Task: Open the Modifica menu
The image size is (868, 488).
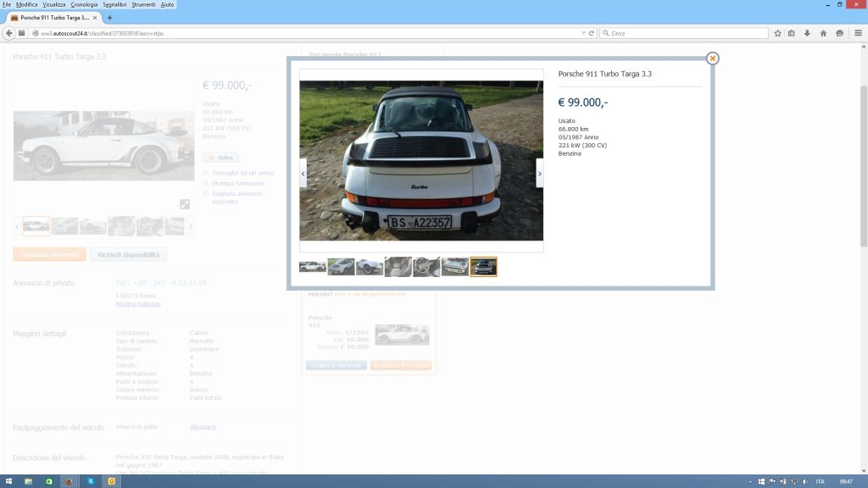Action: click(x=26, y=4)
